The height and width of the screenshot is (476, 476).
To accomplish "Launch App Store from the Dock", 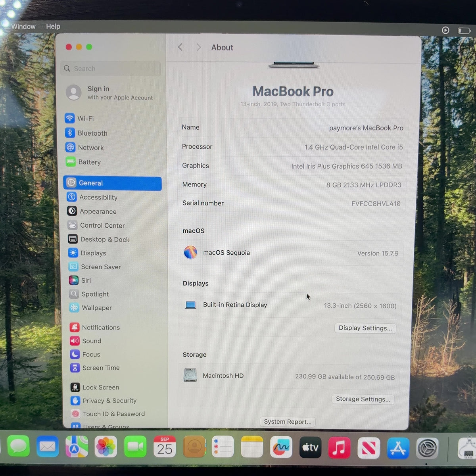I will 398,448.
